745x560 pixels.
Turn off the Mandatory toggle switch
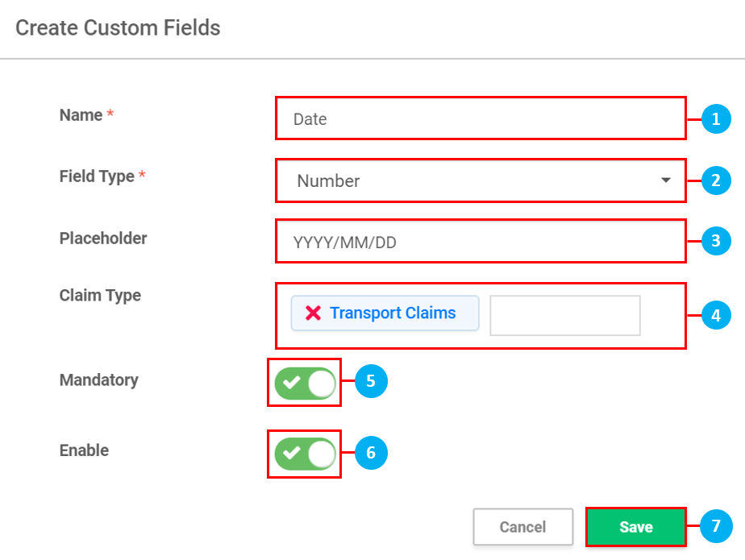pyautogui.click(x=305, y=383)
